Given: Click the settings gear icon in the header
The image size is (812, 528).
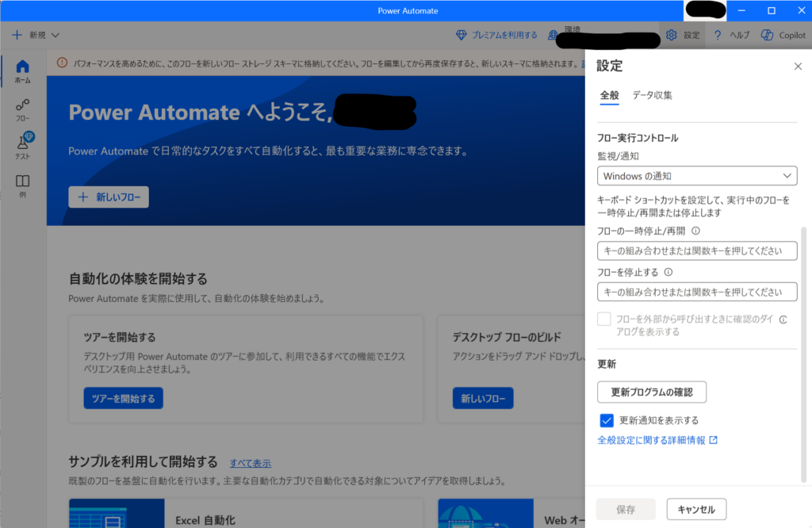Looking at the screenshot, I should click(x=671, y=35).
